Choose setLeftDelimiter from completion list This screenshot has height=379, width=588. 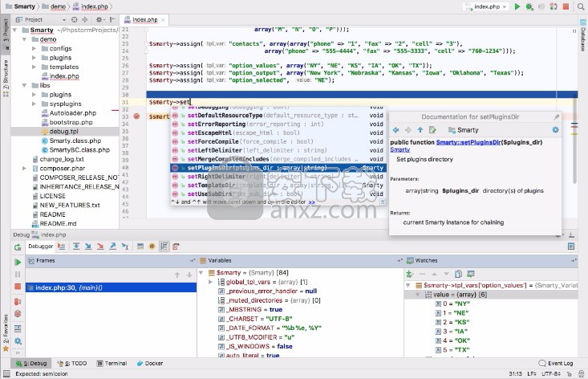coord(278,150)
